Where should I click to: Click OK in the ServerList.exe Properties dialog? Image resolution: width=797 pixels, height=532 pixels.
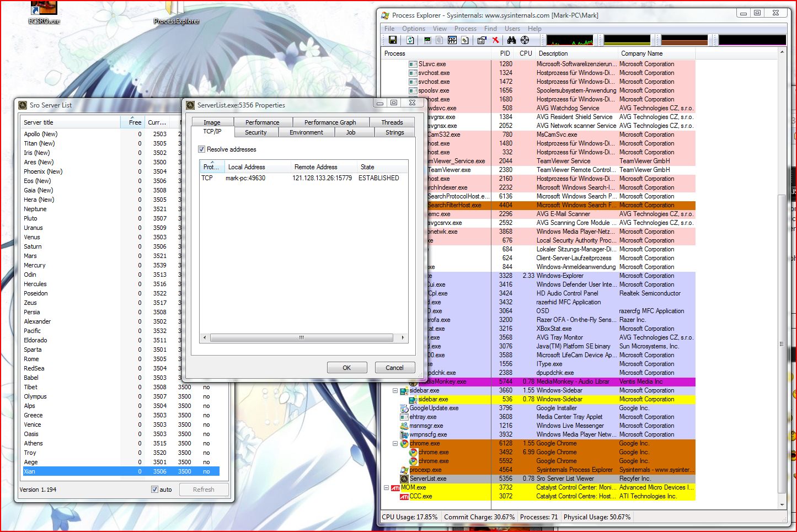(346, 368)
